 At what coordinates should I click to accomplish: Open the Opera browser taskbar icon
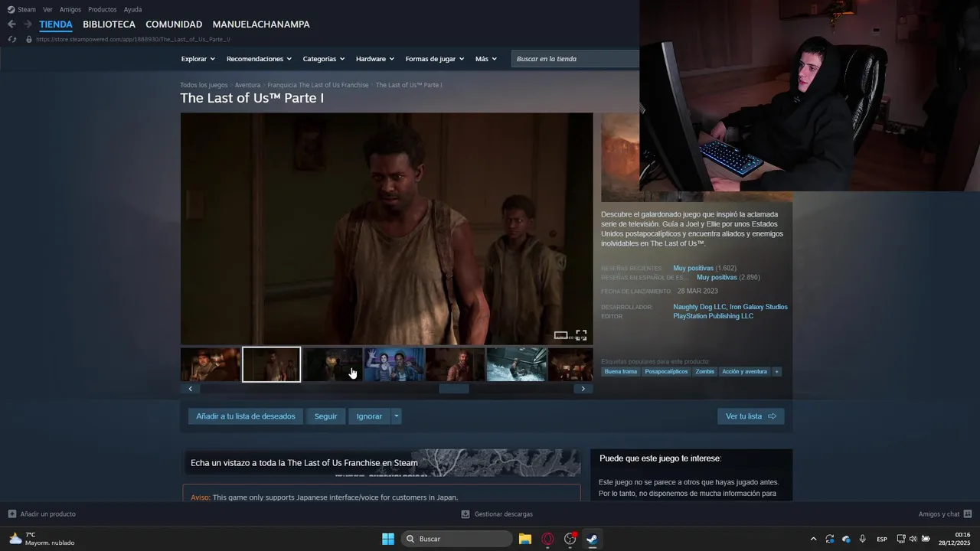point(547,539)
